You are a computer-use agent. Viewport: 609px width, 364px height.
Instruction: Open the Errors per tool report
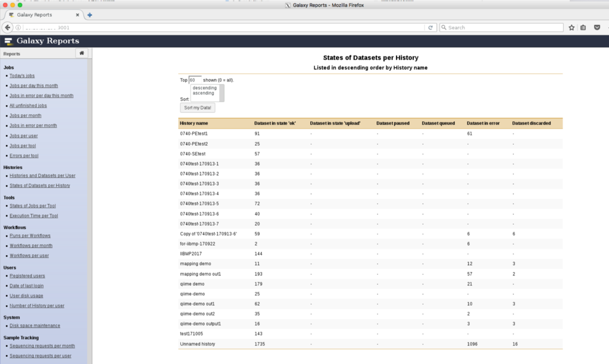click(24, 156)
